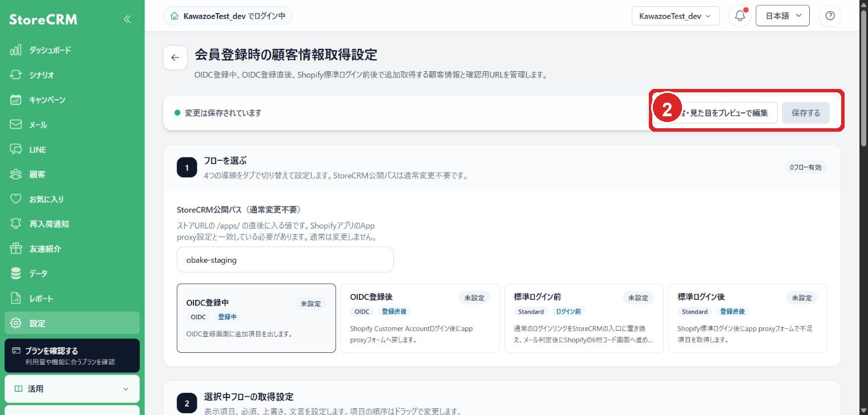Image resolution: width=868 pixels, height=415 pixels.
Task: Click the StoreCRM public path input field
Action: 285,259
